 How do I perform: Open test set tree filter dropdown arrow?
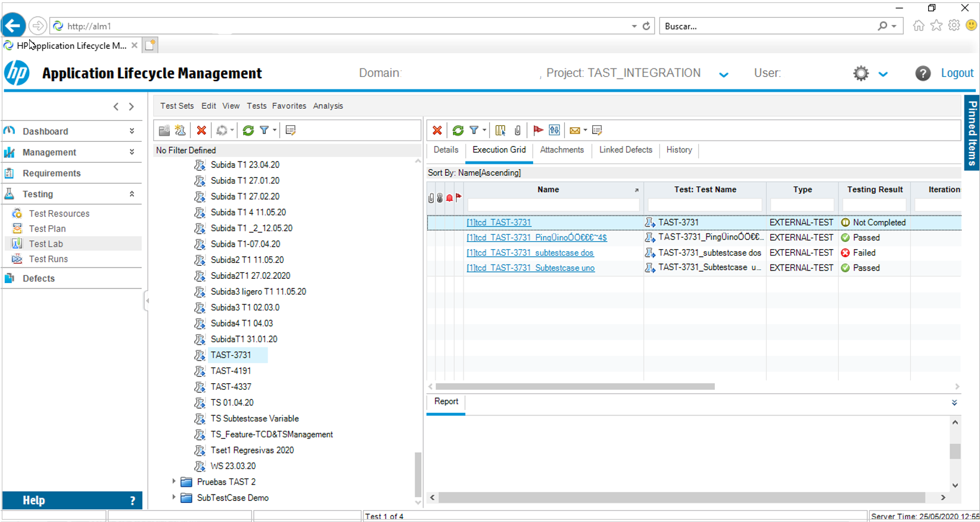pyautogui.click(x=275, y=130)
